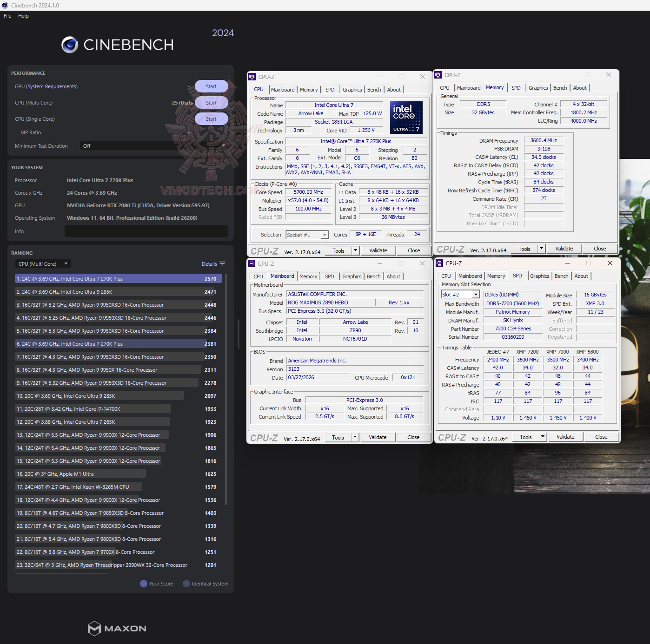Select the Ryzen Threadripper 2990WX ranking row
This screenshot has height=644, width=650.
tap(119, 565)
